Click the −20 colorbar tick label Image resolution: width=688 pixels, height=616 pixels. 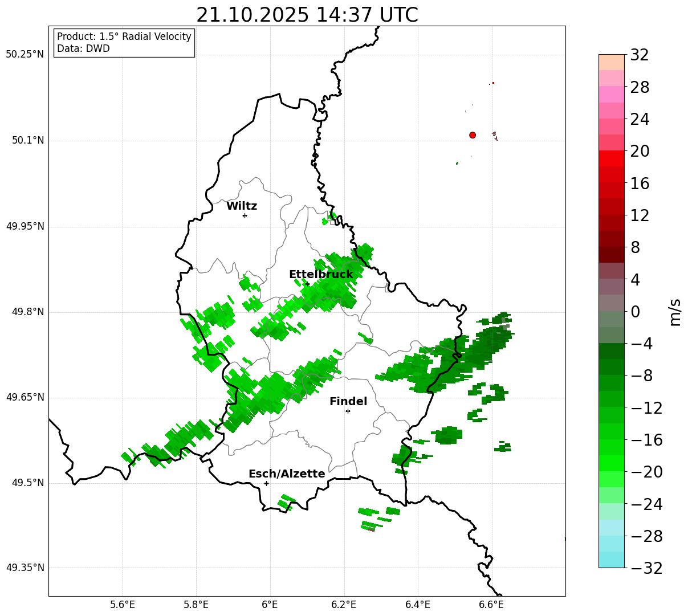tap(646, 472)
